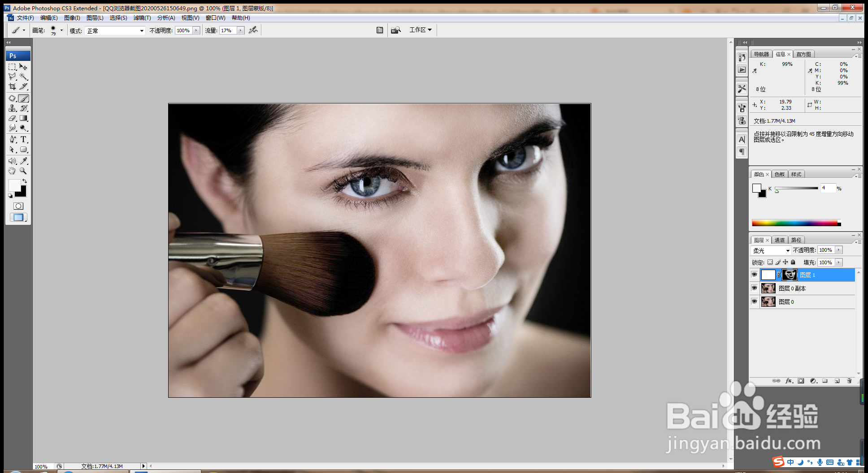The width and height of the screenshot is (868, 473).
Task: Open the 工作区 workspace dropdown
Action: (421, 30)
